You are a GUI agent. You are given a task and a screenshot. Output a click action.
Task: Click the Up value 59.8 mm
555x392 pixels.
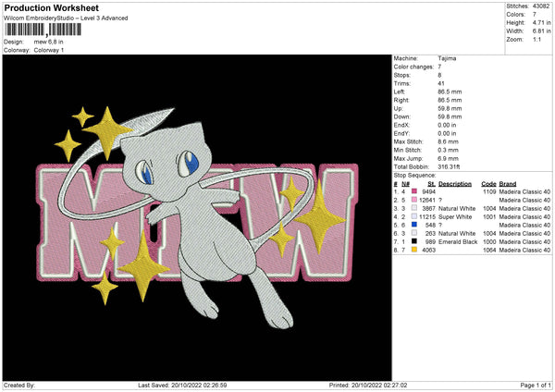450,108
